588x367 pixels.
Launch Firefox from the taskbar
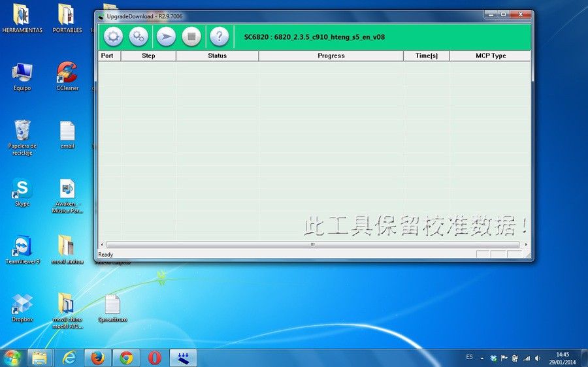(97, 358)
